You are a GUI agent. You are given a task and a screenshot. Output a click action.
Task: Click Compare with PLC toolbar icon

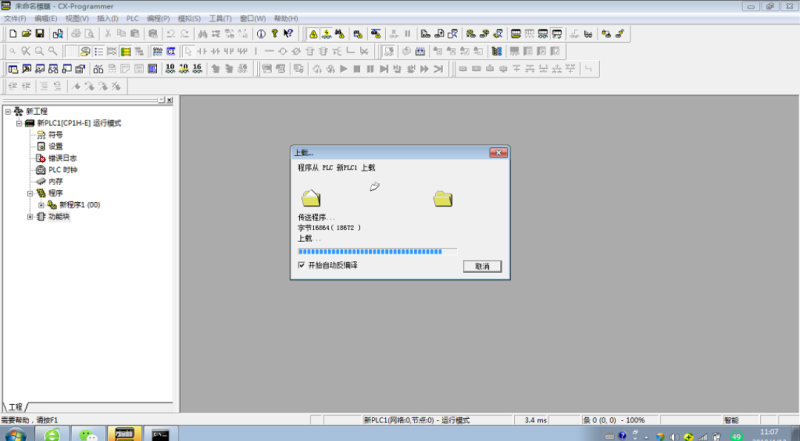pyautogui.click(x=453, y=34)
